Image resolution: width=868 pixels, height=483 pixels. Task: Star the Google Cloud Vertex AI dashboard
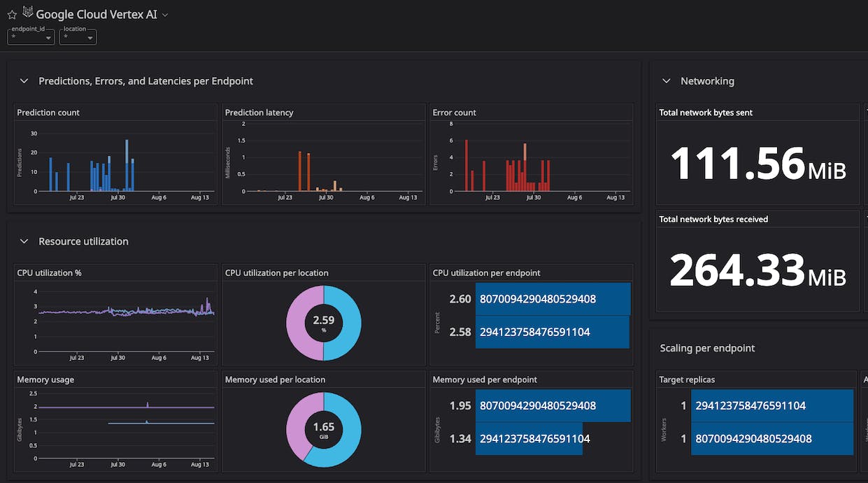[12, 14]
